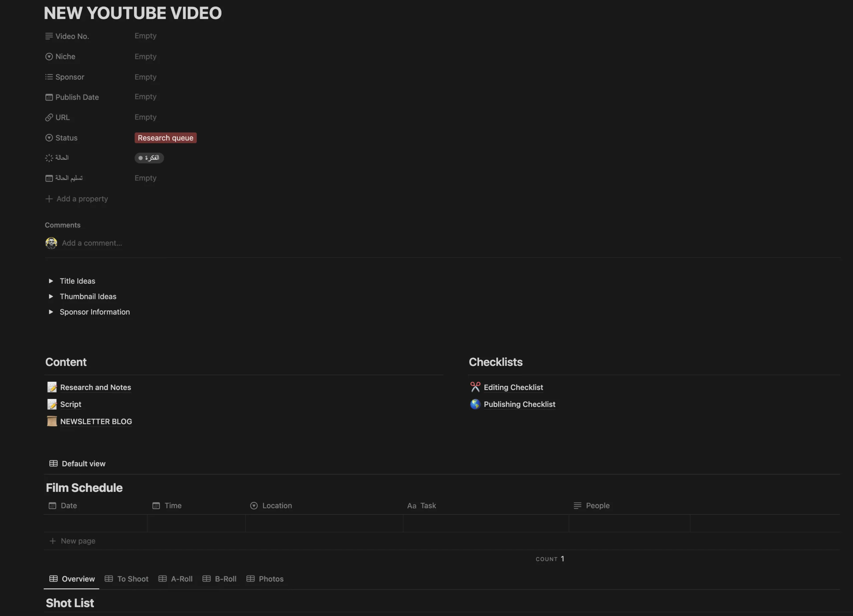
Task: Expand the Thumbnail Ideas section
Action: pyautogui.click(x=51, y=296)
